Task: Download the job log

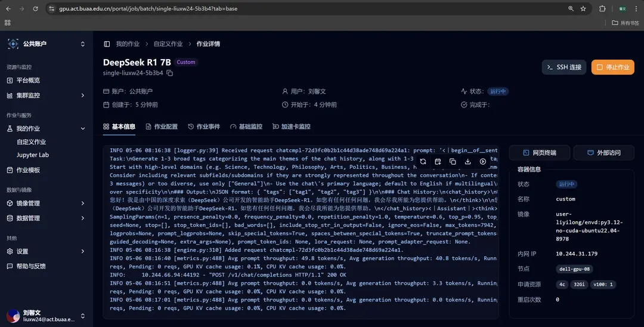Action: pos(468,162)
